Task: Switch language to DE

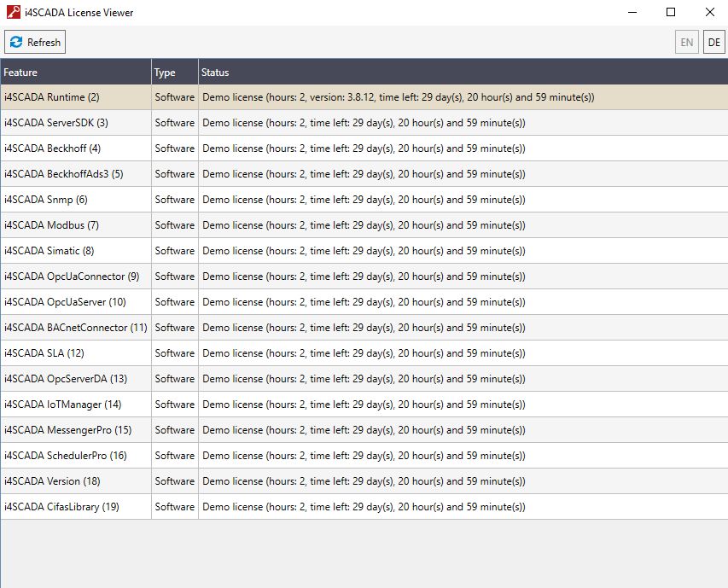Action: click(x=713, y=42)
